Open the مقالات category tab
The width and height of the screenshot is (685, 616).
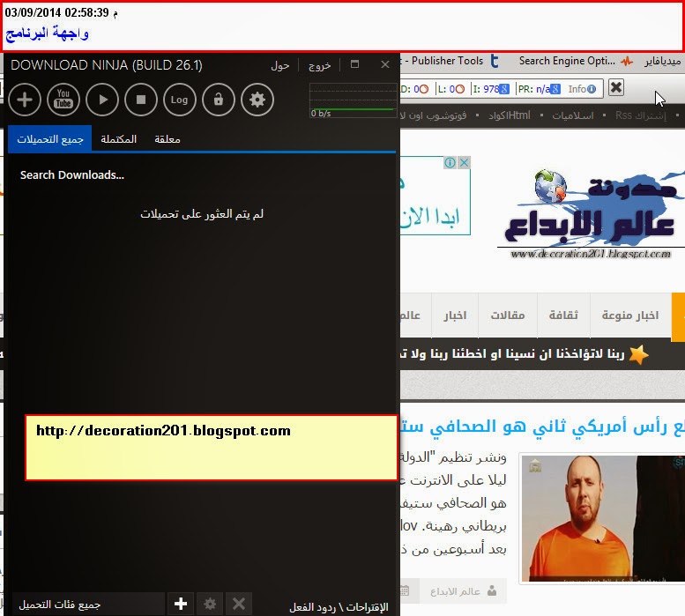point(508,315)
